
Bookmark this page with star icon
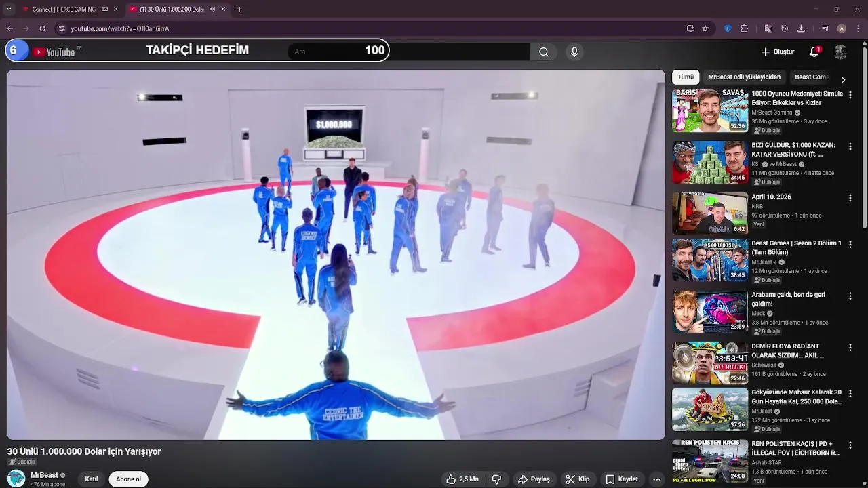705,28
